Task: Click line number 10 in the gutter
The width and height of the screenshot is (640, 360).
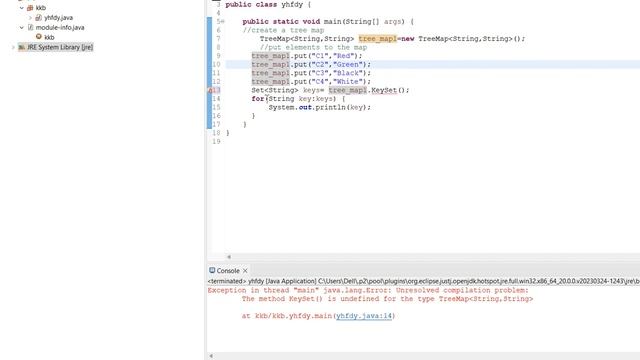Action: click(216, 64)
